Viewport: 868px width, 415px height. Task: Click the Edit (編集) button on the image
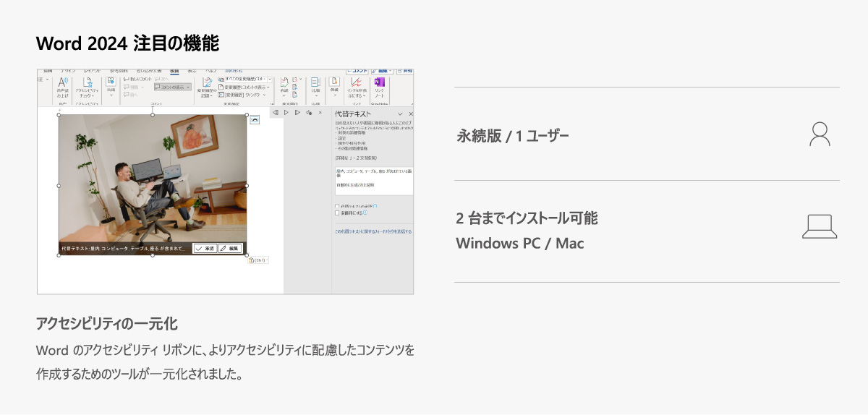230,248
